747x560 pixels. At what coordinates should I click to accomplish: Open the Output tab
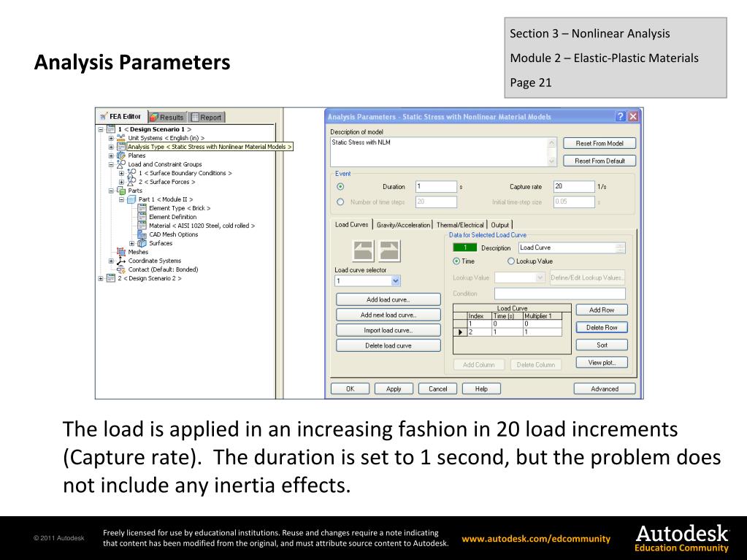(499, 225)
